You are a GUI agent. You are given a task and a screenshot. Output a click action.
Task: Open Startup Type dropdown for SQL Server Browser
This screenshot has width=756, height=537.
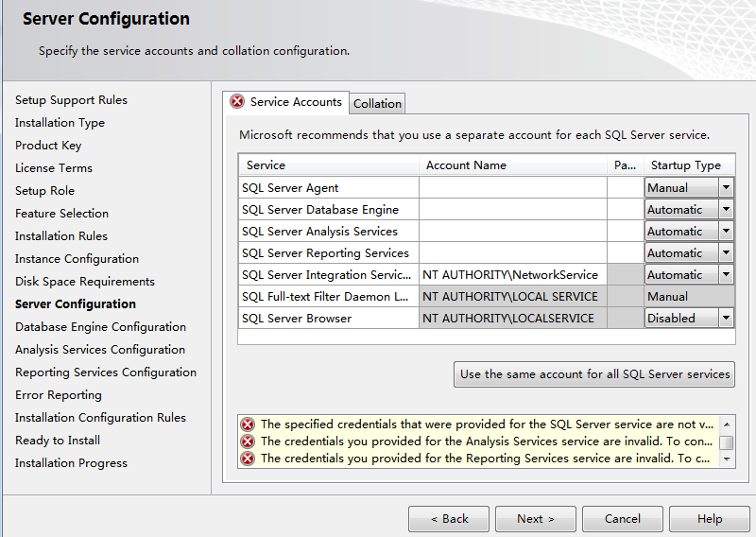(726, 318)
